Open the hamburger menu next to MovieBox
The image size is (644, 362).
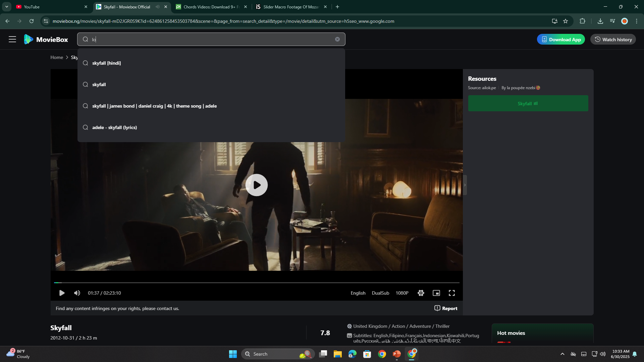pyautogui.click(x=12, y=40)
